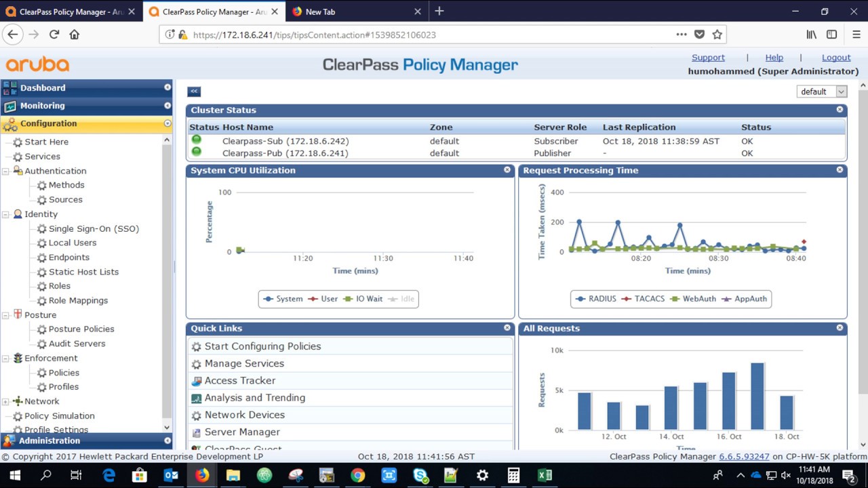This screenshot has width=868, height=488.
Task: Expand the Administration section arrow
Action: pos(167,441)
